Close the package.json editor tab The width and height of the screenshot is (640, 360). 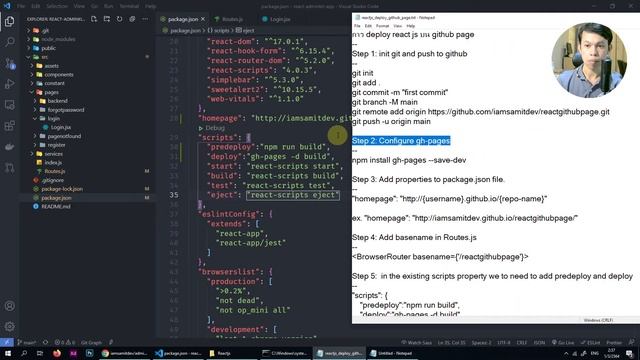tap(203, 19)
